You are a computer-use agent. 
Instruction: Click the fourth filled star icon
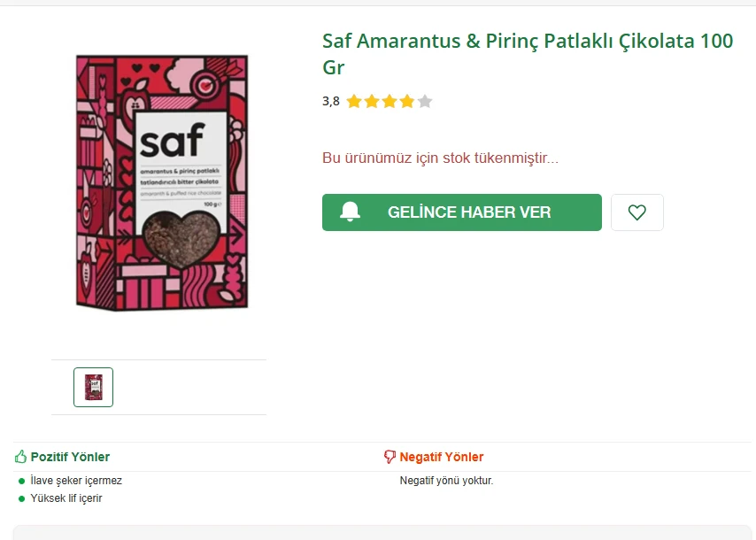point(408,101)
